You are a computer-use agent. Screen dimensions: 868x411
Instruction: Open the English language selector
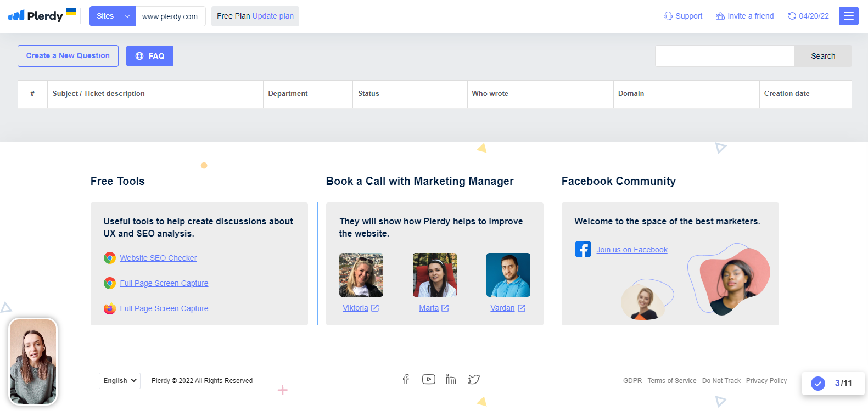pyautogui.click(x=120, y=380)
